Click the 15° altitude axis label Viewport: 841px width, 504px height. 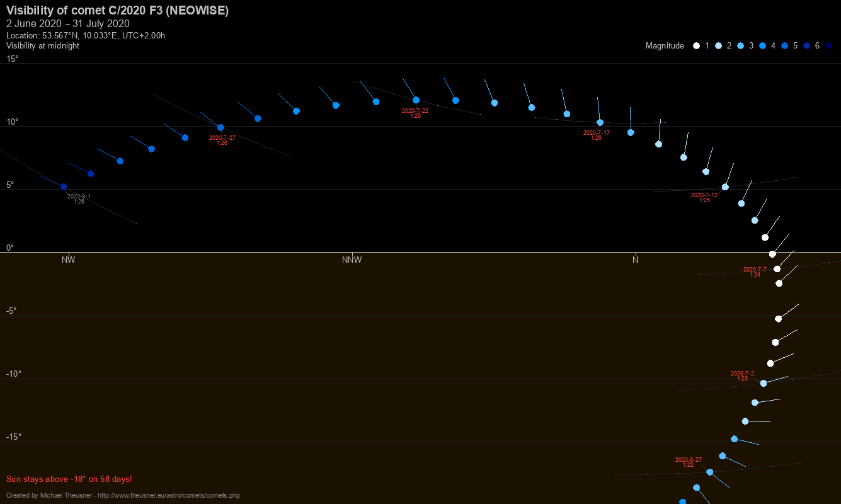pyautogui.click(x=13, y=59)
